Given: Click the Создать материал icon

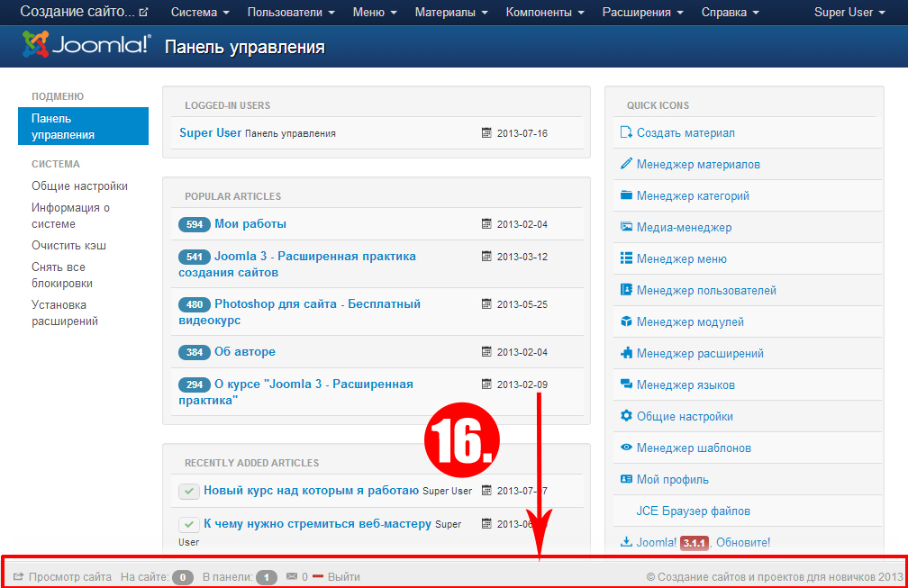Looking at the screenshot, I should click(627, 132).
